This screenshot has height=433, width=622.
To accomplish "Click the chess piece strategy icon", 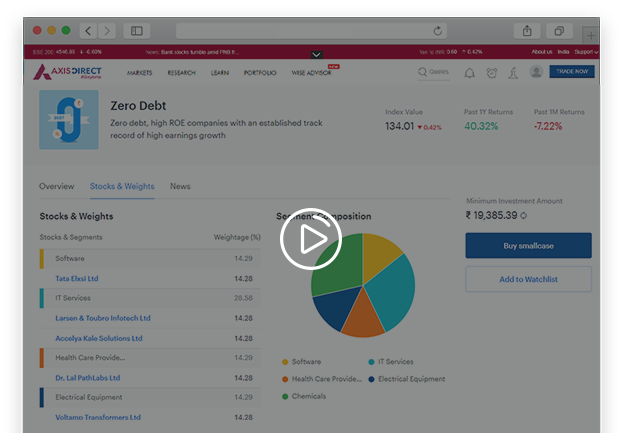I will tap(513, 73).
